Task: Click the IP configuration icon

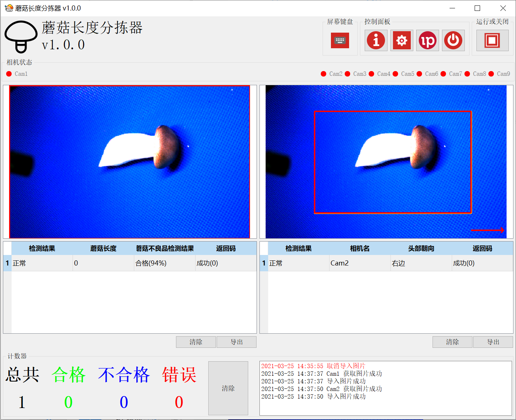Action: 427,40
